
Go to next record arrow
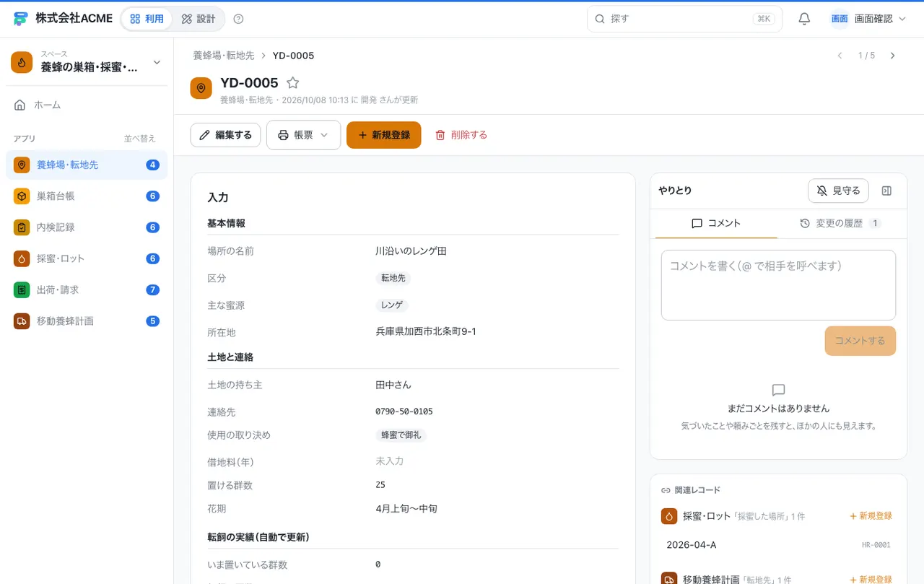[893, 56]
